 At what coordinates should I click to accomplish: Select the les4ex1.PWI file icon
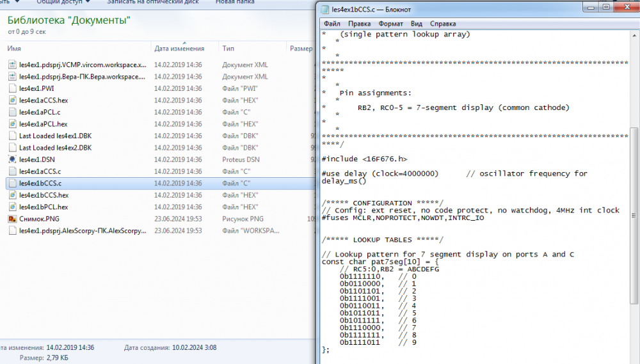12,88
